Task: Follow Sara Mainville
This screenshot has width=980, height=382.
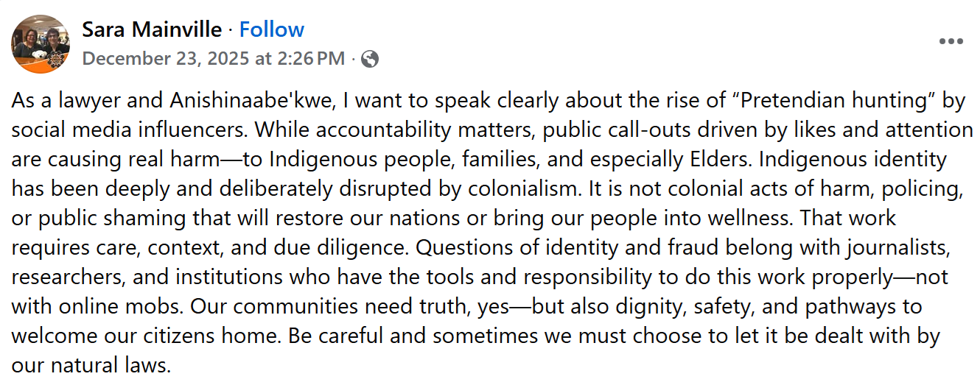Action: [x=272, y=29]
